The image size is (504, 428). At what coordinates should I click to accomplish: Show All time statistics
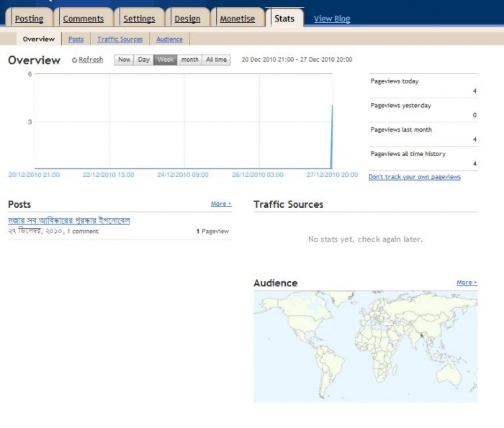pos(216,60)
